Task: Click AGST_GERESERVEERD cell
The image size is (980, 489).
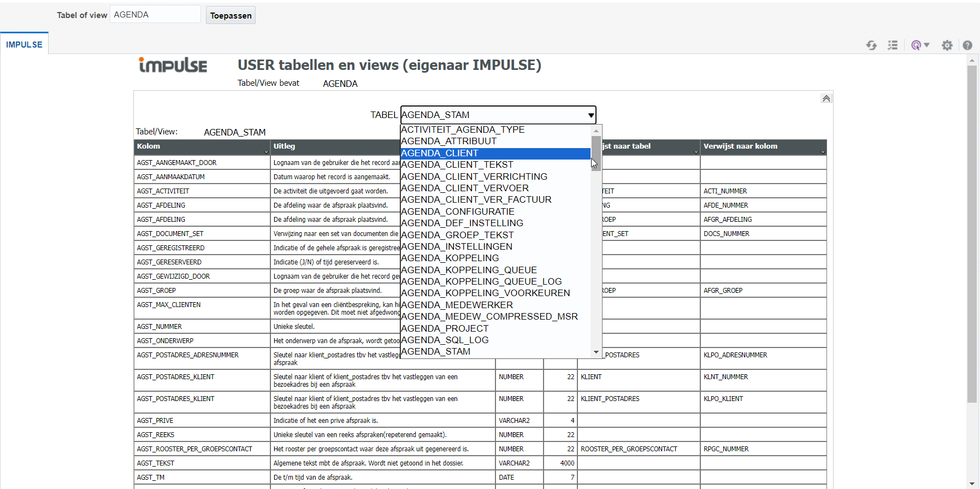Action: click(202, 262)
